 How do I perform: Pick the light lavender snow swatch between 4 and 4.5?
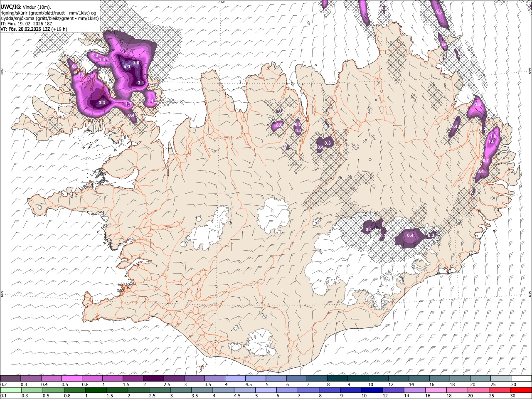235,378
